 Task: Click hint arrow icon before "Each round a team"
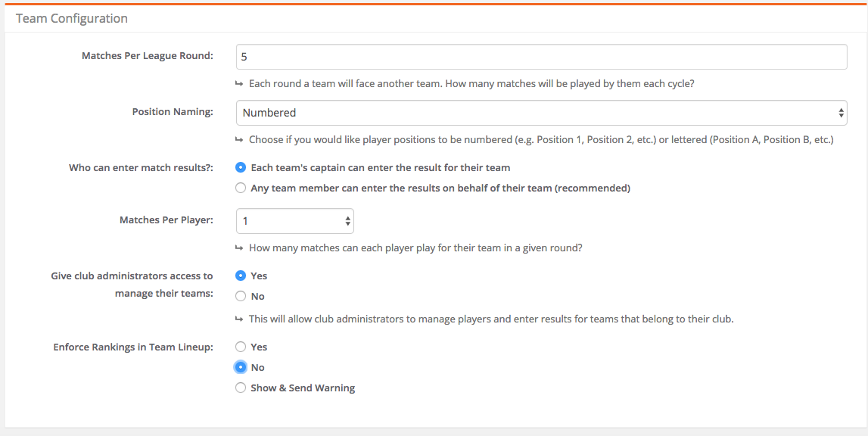point(239,84)
